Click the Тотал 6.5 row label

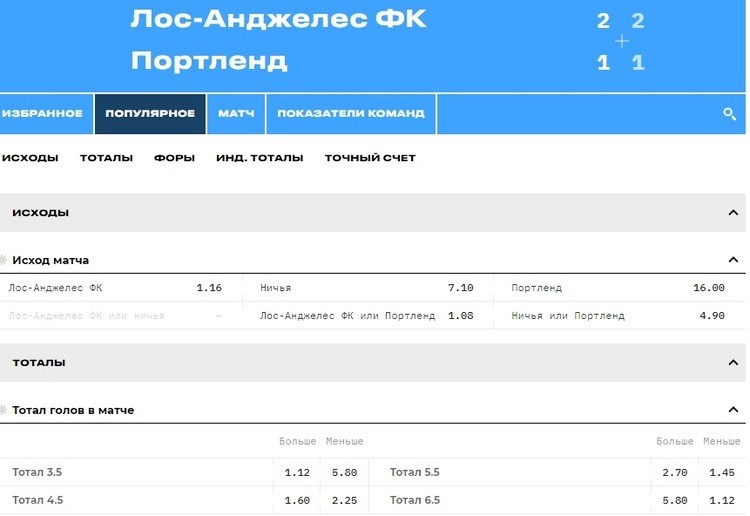click(x=415, y=500)
